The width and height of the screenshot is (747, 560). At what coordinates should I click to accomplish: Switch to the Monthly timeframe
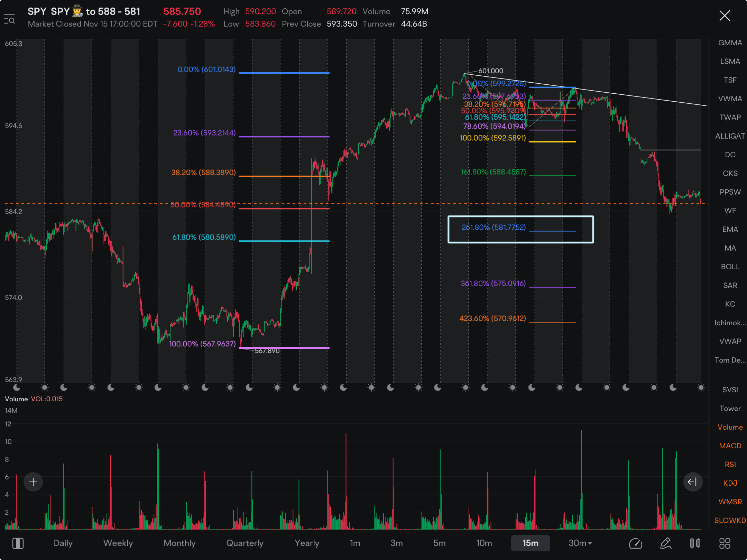[179, 543]
